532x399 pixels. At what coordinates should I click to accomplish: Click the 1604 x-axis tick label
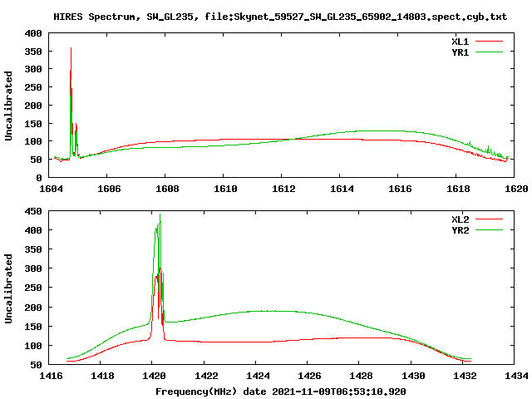tap(51, 189)
